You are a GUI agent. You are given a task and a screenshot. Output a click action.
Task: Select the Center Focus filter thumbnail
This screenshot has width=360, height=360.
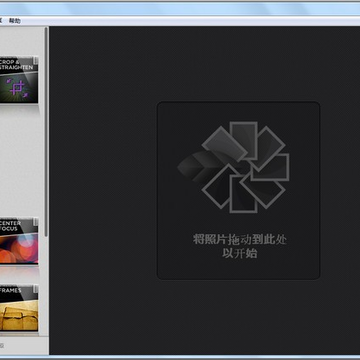click(19, 242)
